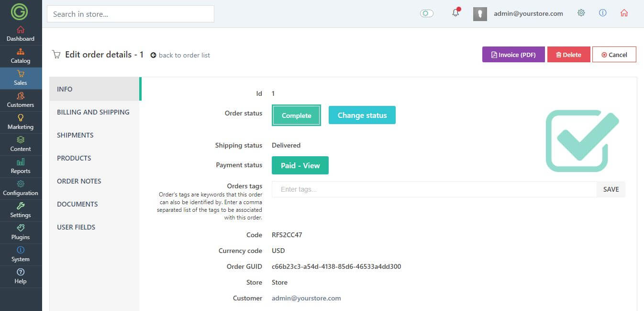Click the red Delete button
The height and width of the screenshot is (311, 644).
568,55
